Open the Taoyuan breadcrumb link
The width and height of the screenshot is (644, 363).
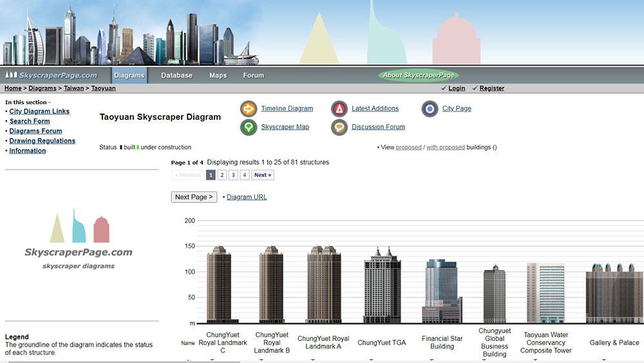pyautogui.click(x=103, y=88)
